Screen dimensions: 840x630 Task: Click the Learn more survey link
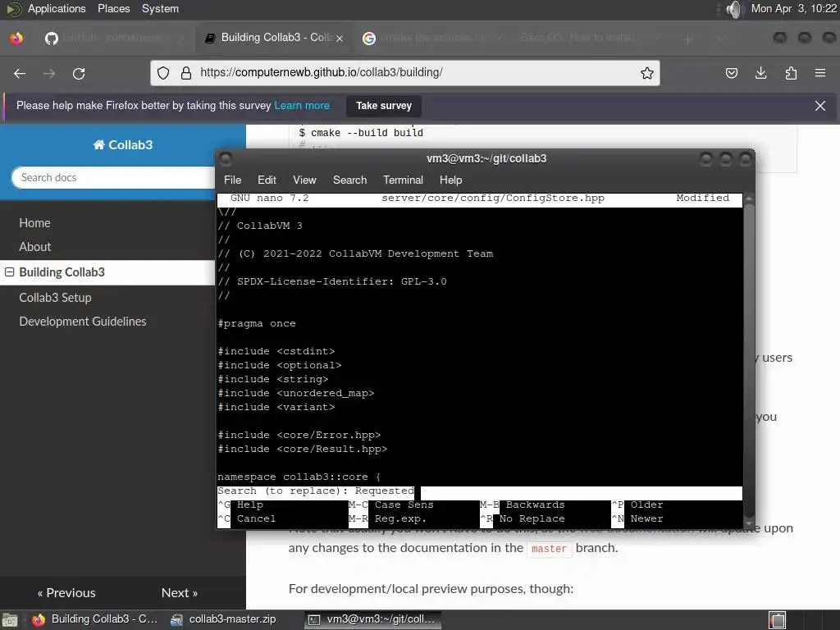[302, 106]
